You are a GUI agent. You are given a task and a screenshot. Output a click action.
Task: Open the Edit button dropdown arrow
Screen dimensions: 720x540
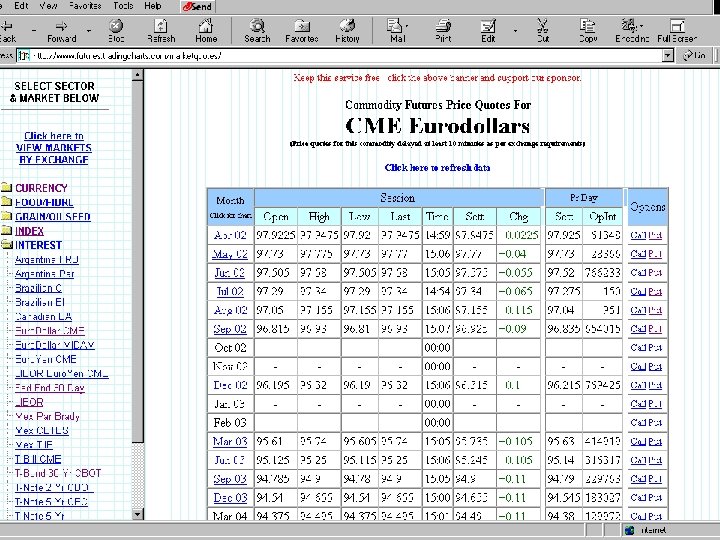(x=515, y=31)
